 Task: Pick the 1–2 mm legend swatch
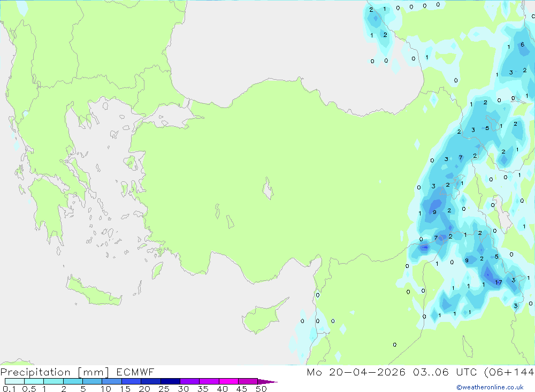pos(53,381)
